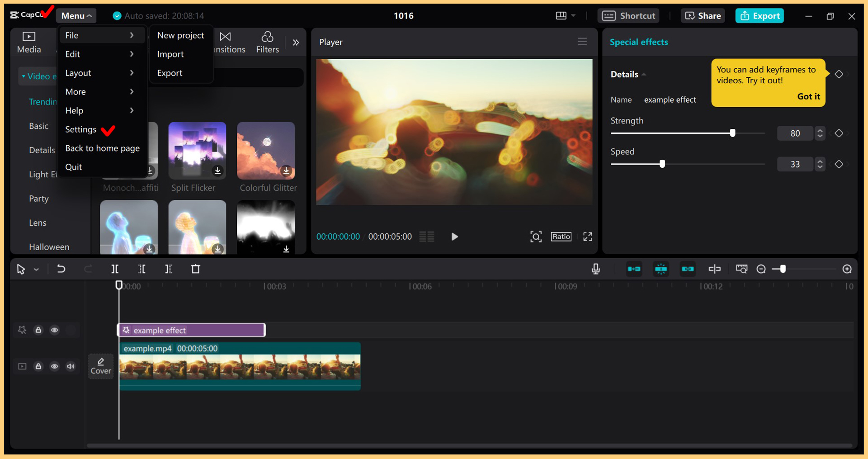Toggle clip linkage
The width and height of the screenshot is (868, 459).
pyautogui.click(x=688, y=269)
